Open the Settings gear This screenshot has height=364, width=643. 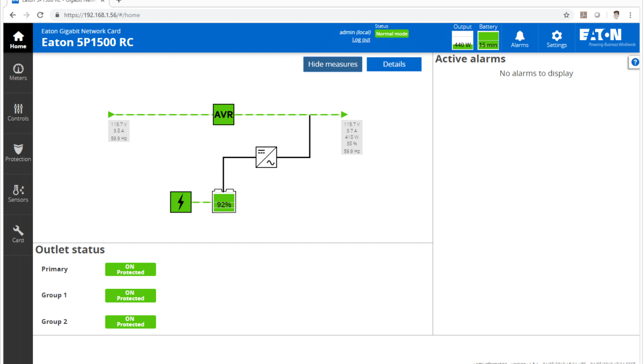tap(557, 38)
